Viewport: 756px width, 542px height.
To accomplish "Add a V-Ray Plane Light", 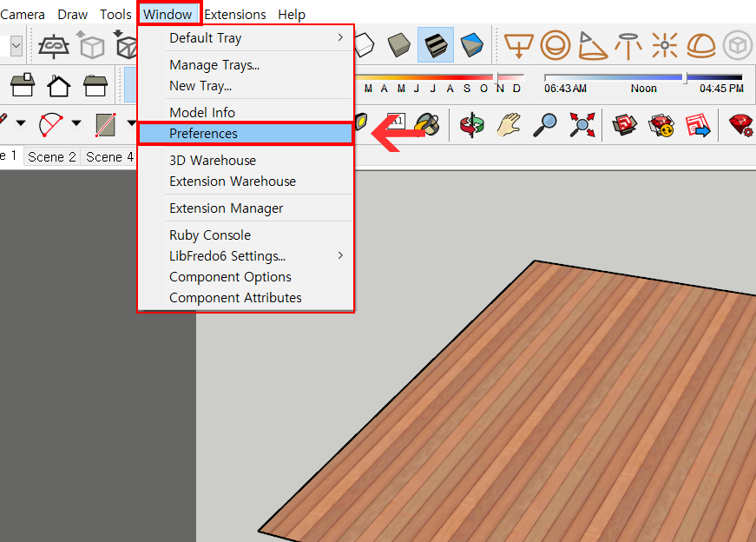I will (x=519, y=46).
